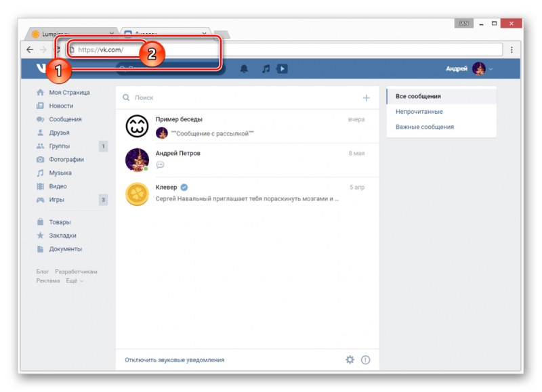
Task: Open a new browser tab
Action: tap(222, 35)
